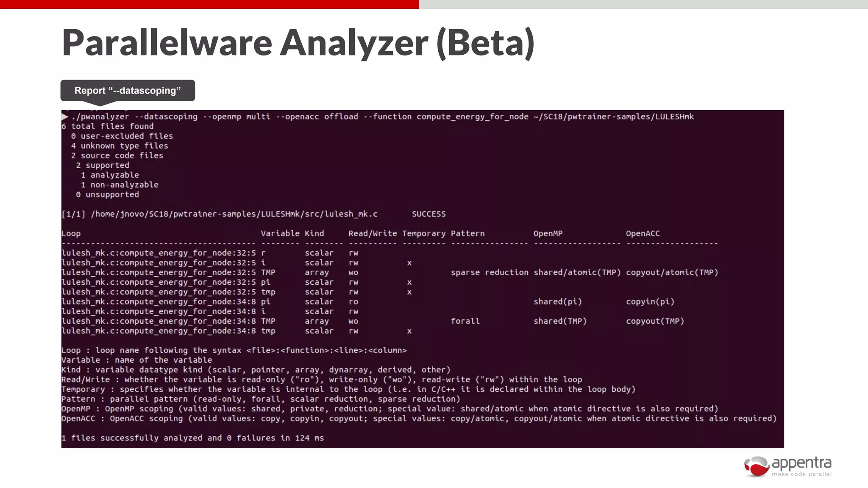Click the Temporary column header
Image resolution: width=868 pixels, height=488 pixels.
(x=424, y=233)
